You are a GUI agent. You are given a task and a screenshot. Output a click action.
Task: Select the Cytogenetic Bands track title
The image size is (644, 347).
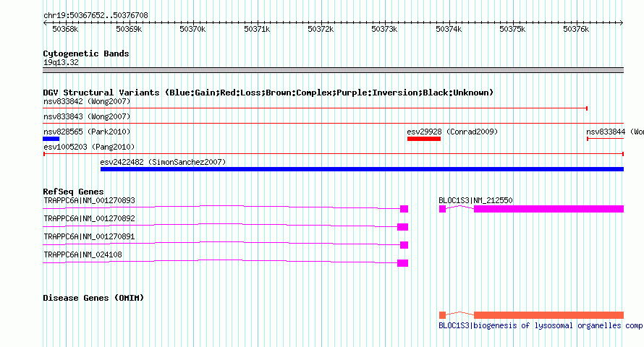86,53
